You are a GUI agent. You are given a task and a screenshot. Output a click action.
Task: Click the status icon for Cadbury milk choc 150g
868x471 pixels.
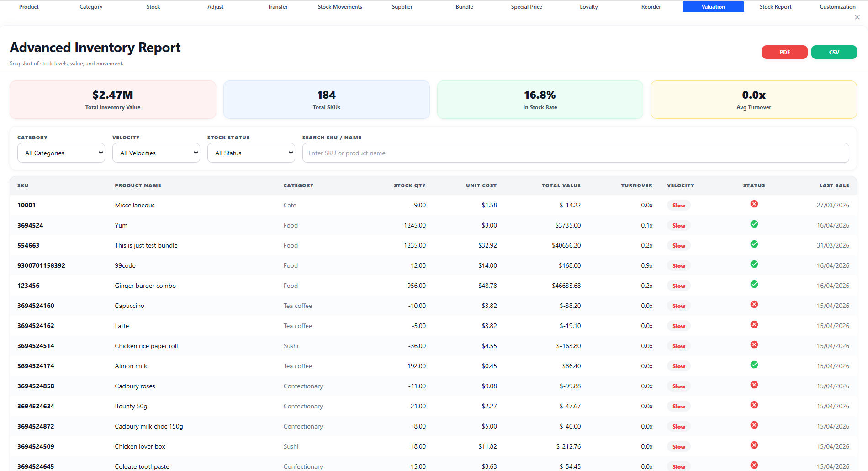click(x=754, y=425)
